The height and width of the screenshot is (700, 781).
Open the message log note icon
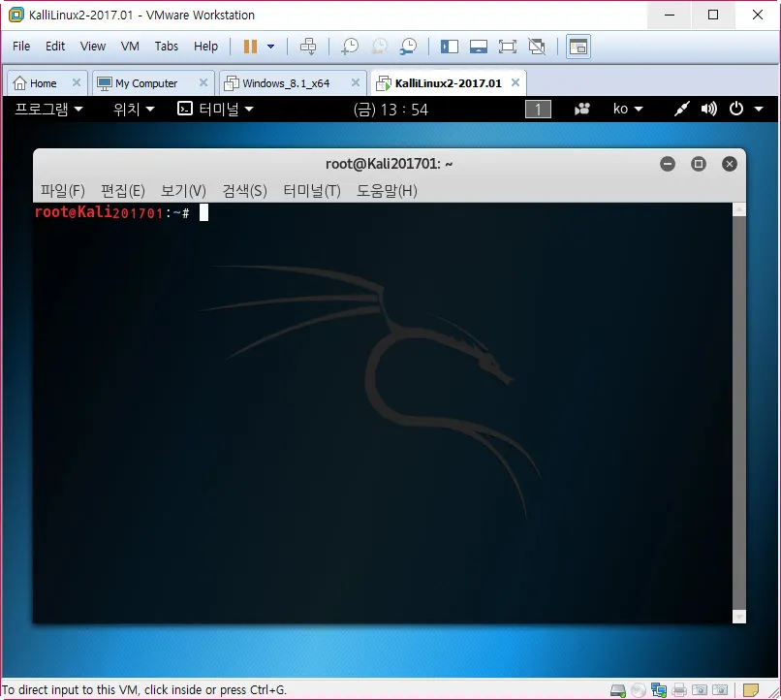pos(751,690)
